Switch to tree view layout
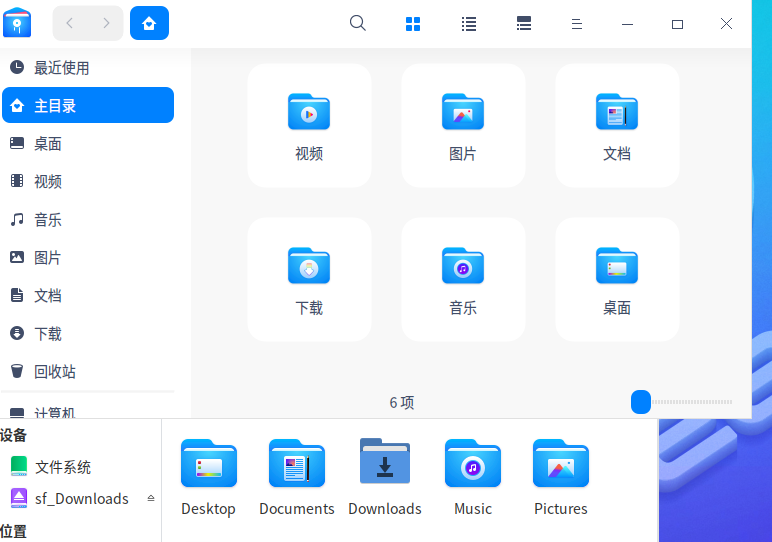This screenshot has height=542, width=772. click(523, 24)
